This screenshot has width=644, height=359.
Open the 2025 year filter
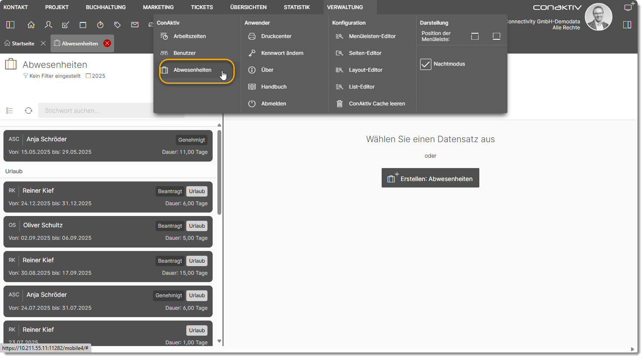coord(96,76)
